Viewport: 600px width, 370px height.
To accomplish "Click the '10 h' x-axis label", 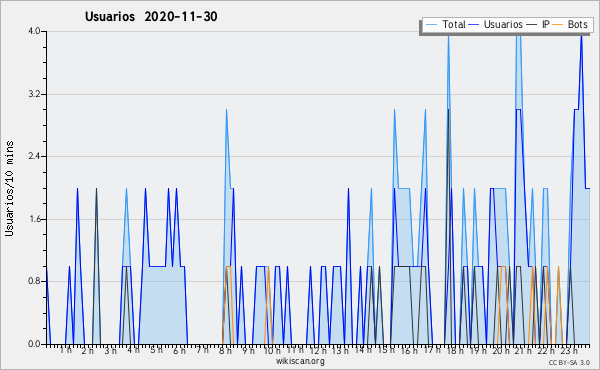I will [x=272, y=350].
